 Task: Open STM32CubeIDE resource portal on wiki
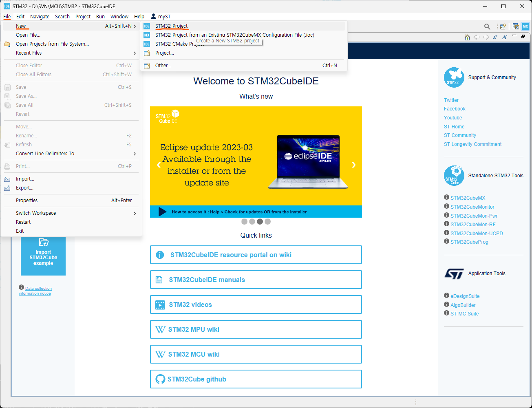pos(256,255)
